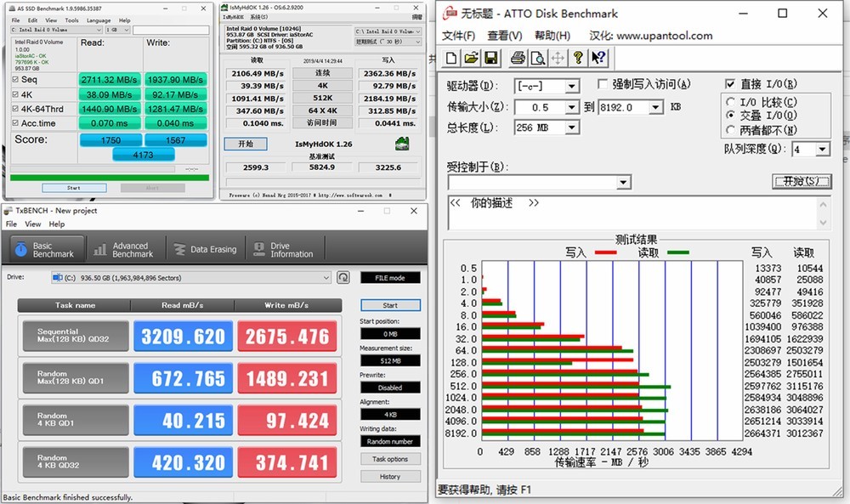Image resolution: width=850 pixels, height=504 pixels.
Task: Toggle the 4K-64Thrd checkbox in AS SSD
Action: 15,109
